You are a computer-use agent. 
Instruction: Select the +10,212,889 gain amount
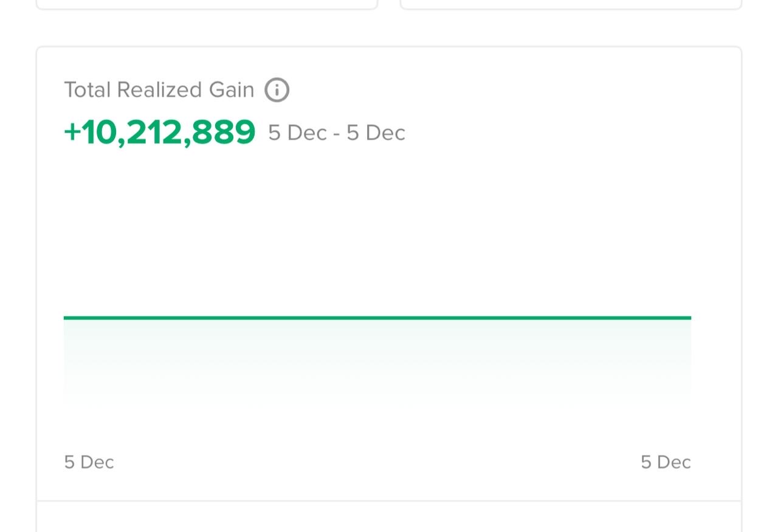click(160, 132)
